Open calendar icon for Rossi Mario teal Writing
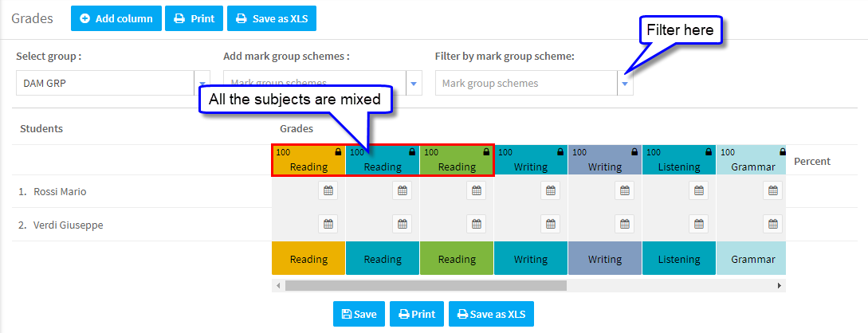The height and width of the screenshot is (333, 868). point(550,191)
